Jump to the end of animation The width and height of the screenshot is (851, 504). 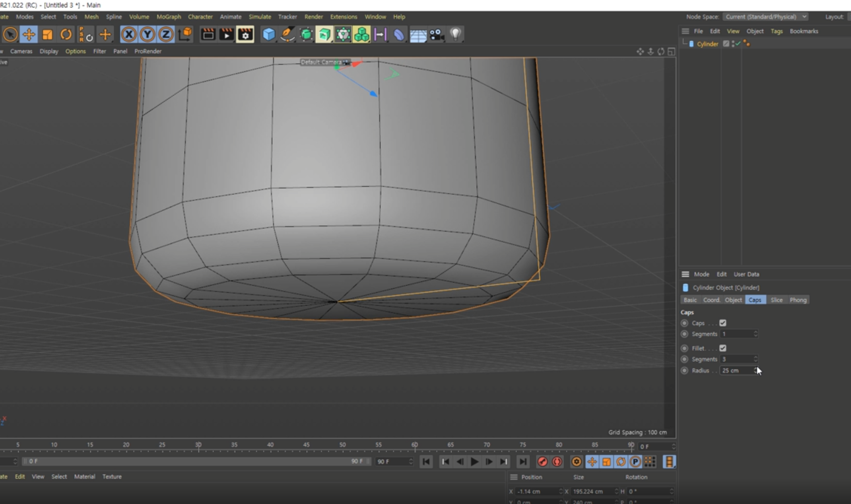pyautogui.click(x=523, y=462)
